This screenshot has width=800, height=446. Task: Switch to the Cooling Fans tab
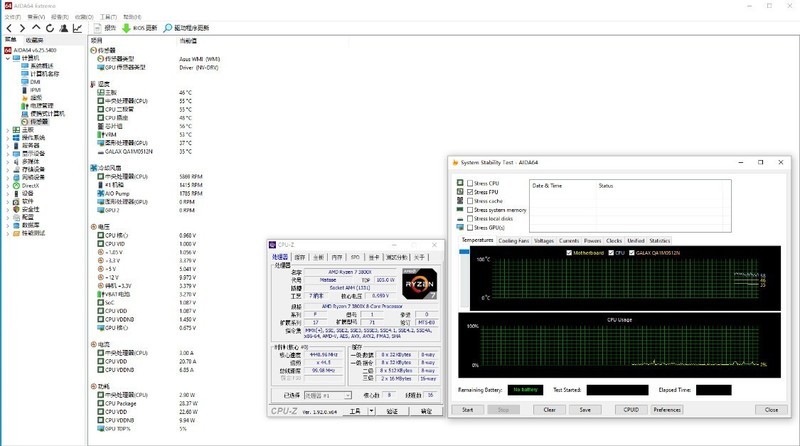pyautogui.click(x=513, y=240)
